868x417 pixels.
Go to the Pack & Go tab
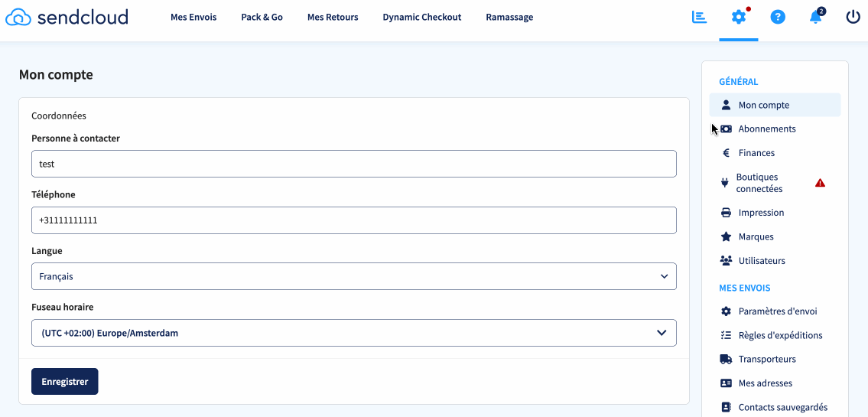pyautogui.click(x=262, y=18)
